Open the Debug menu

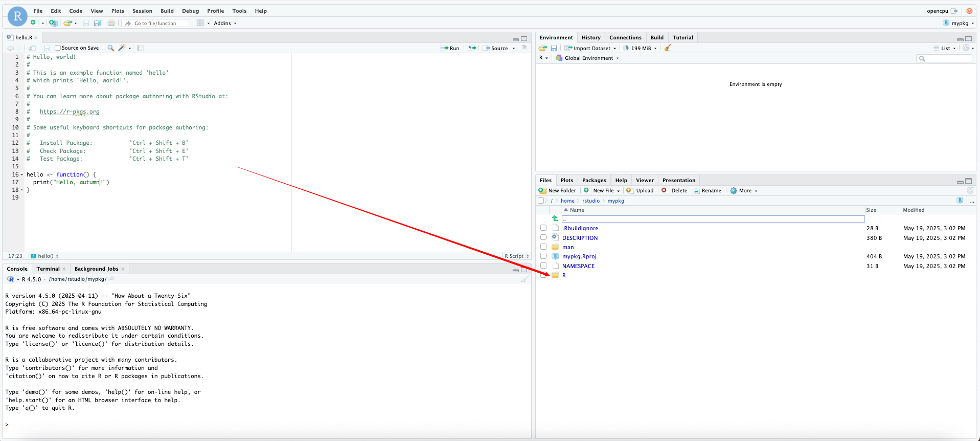191,11
